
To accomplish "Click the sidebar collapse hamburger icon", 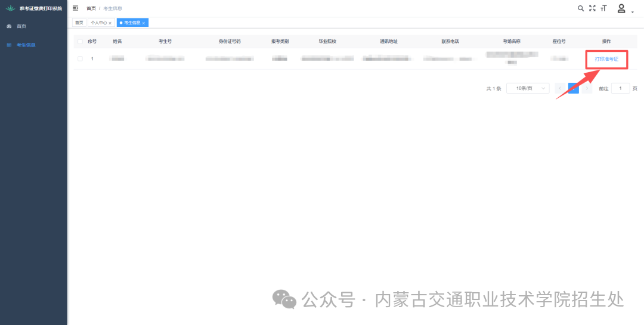I will pos(76,8).
